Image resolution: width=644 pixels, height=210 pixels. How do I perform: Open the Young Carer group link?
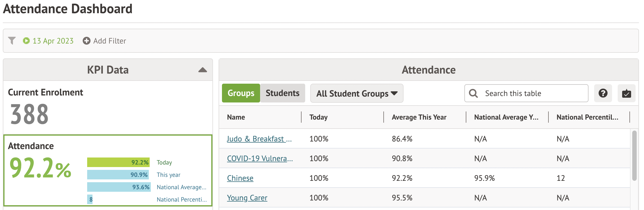(247, 197)
